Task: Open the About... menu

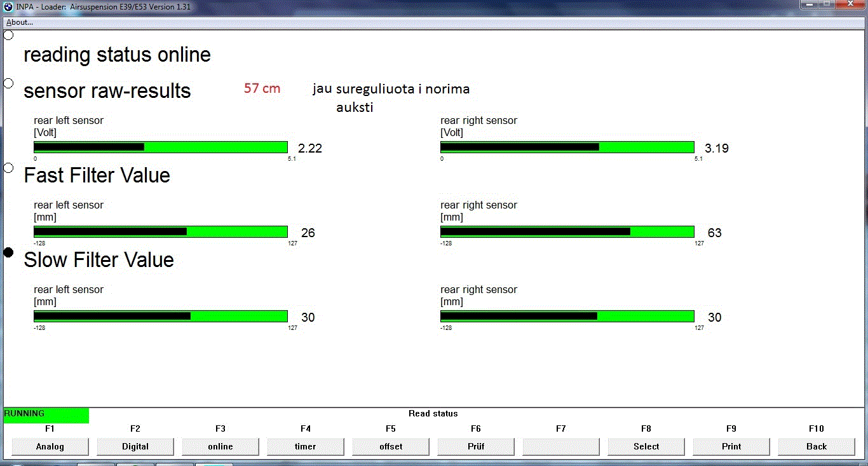Action: (x=20, y=22)
